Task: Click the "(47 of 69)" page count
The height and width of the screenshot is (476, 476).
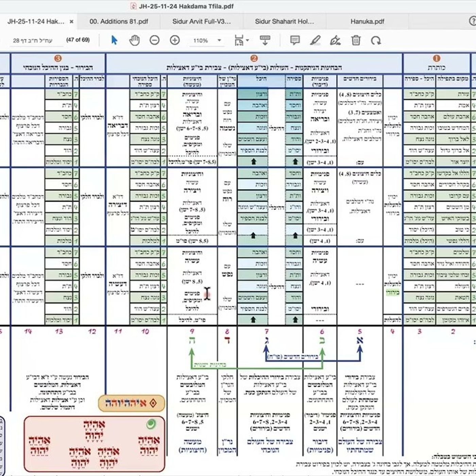Action: [x=78, y=40]
